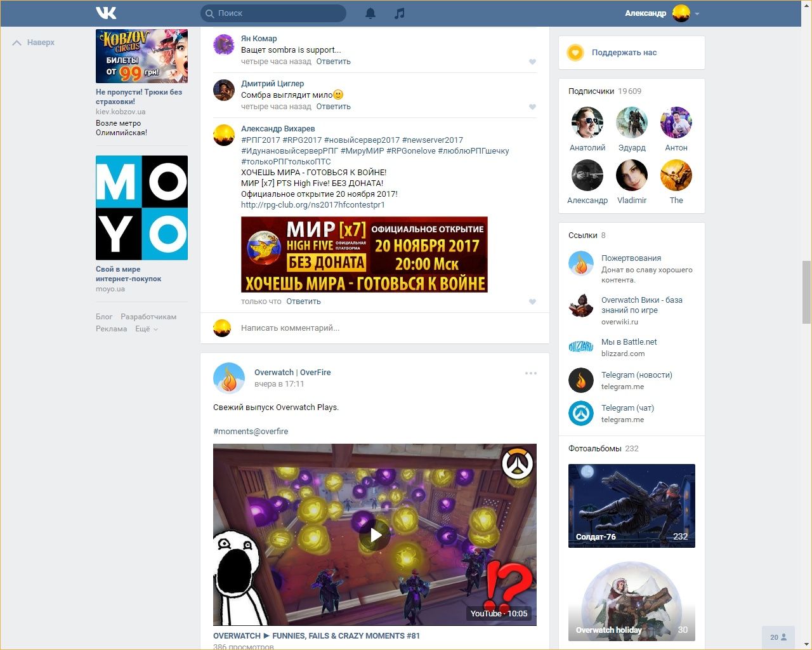812x650 pixels.
Task: Like Ян Комар's comment
Action: [532, 62]
